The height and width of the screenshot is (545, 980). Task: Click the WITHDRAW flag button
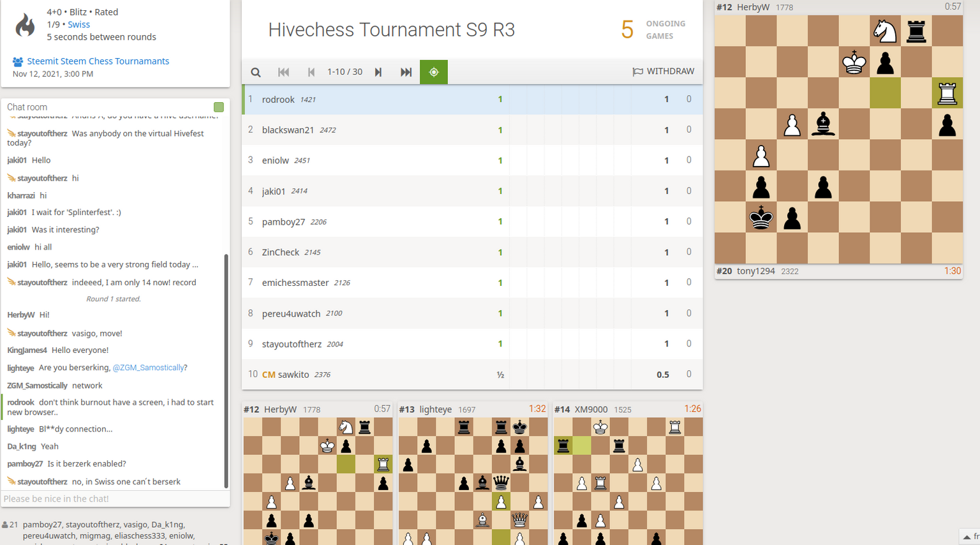click(664, 71)
